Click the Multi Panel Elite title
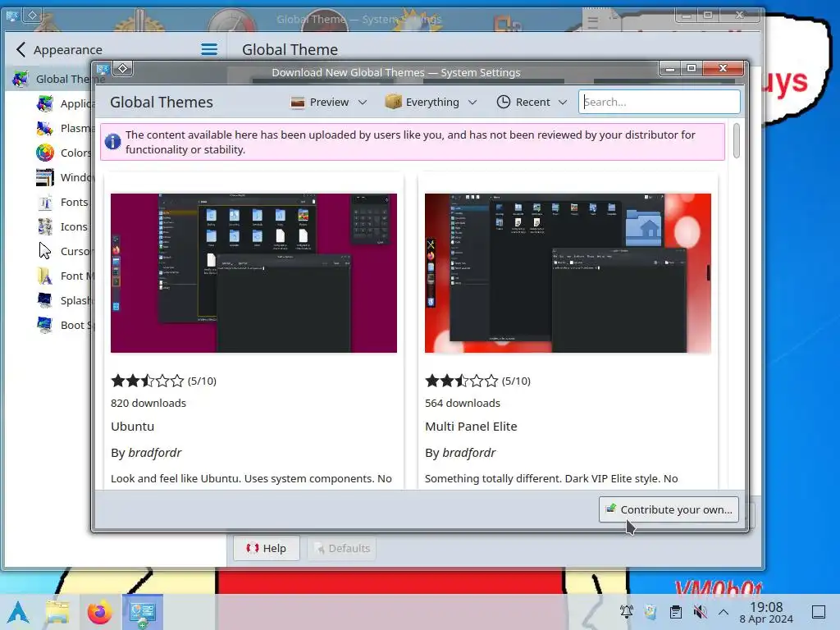Image resolution: width=840 pixels, height=630 pixels. coord(471,427)
